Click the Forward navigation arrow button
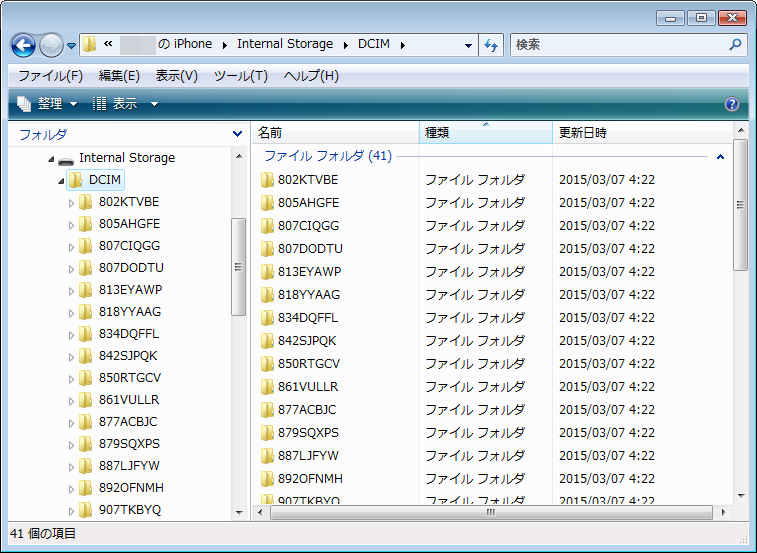 point(51,45)
